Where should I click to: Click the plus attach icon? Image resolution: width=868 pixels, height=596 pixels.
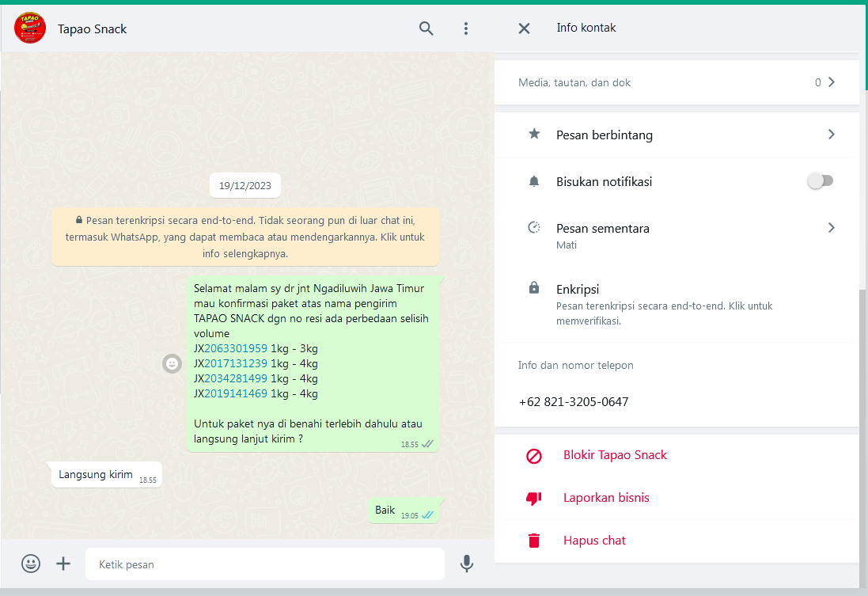[x=63, y=564]
